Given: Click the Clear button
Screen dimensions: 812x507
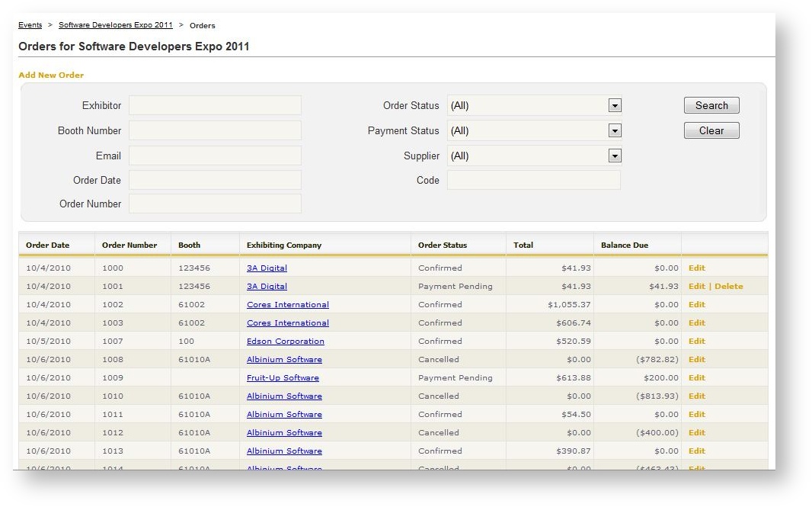Looking at the screenshot, I should 711,130.
